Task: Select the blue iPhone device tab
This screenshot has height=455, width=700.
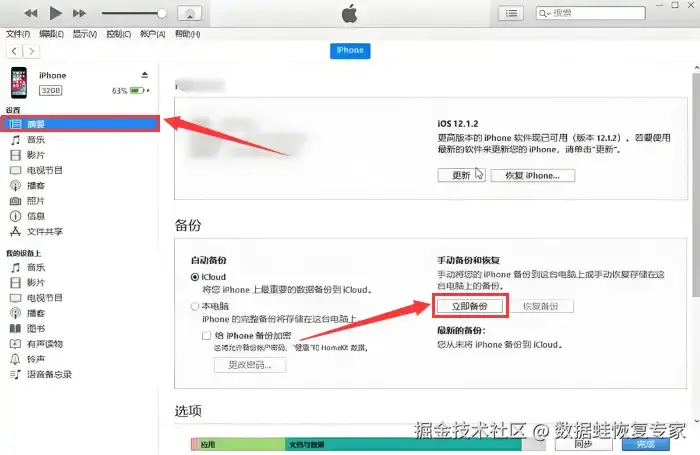Action: click(350, 50)
